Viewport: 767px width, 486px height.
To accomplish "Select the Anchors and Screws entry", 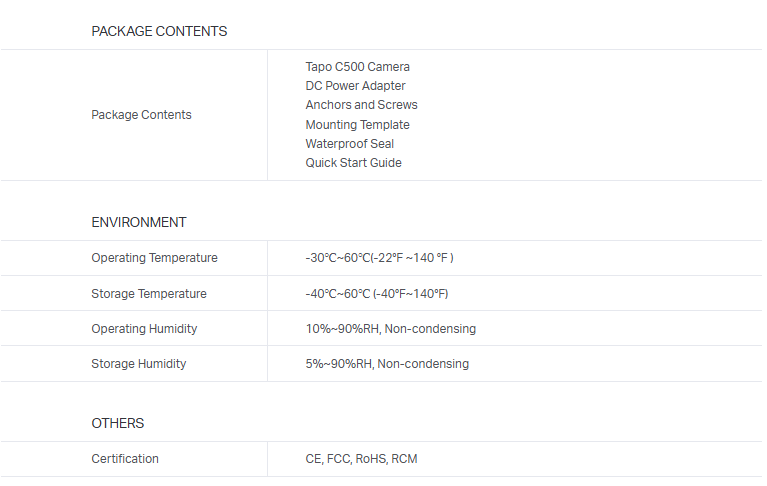I will pyautogui.click(x=361, y=105).
